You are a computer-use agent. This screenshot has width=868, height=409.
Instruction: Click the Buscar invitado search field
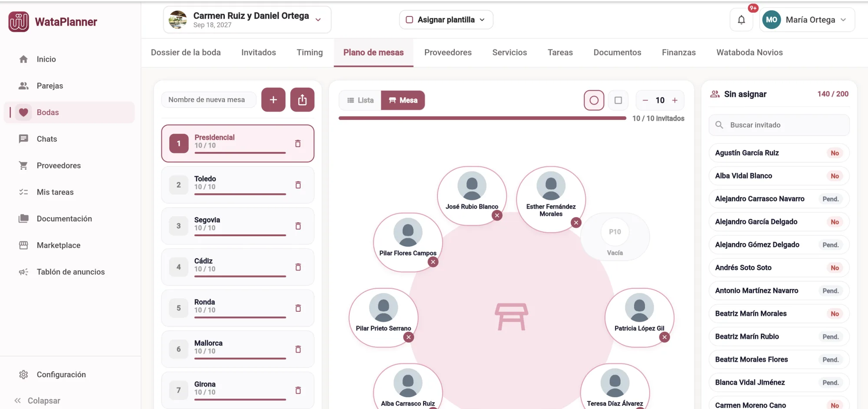click(x=779, y=125)
